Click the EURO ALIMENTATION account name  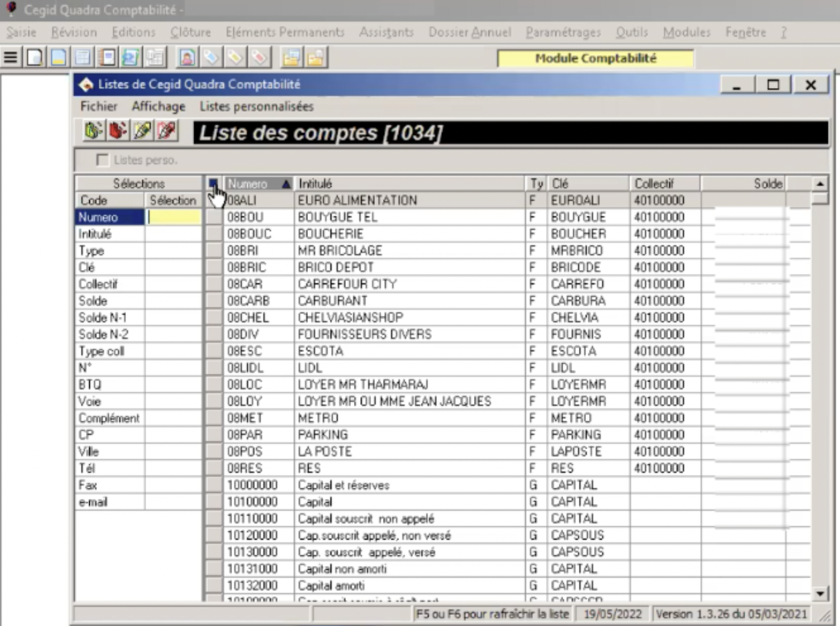(357, 200)
